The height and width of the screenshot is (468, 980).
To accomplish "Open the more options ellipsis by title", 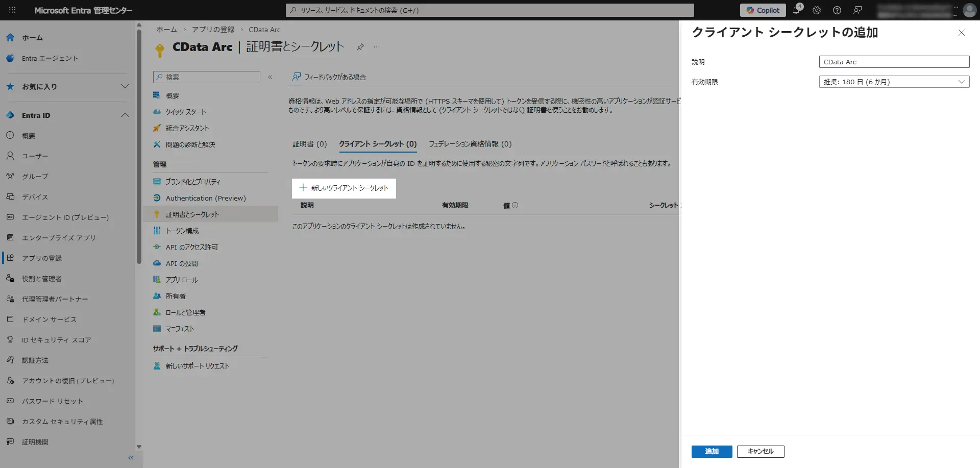I will (377, 47).
